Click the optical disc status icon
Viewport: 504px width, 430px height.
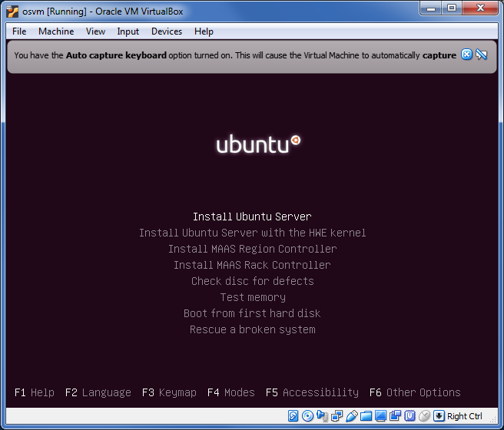(307, 416)
